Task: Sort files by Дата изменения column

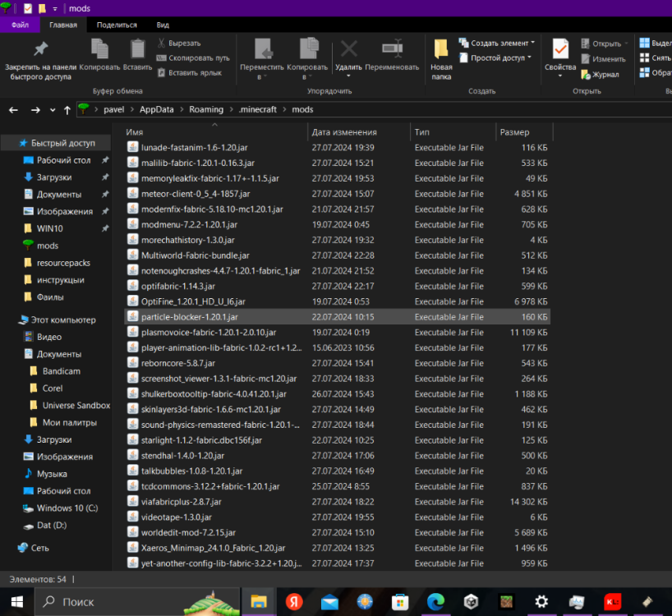Action: (x=344, y=132)
